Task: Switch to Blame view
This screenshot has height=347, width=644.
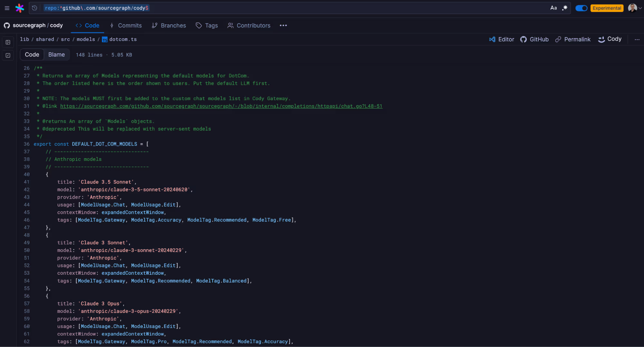Action: click(x=56, y=55)
